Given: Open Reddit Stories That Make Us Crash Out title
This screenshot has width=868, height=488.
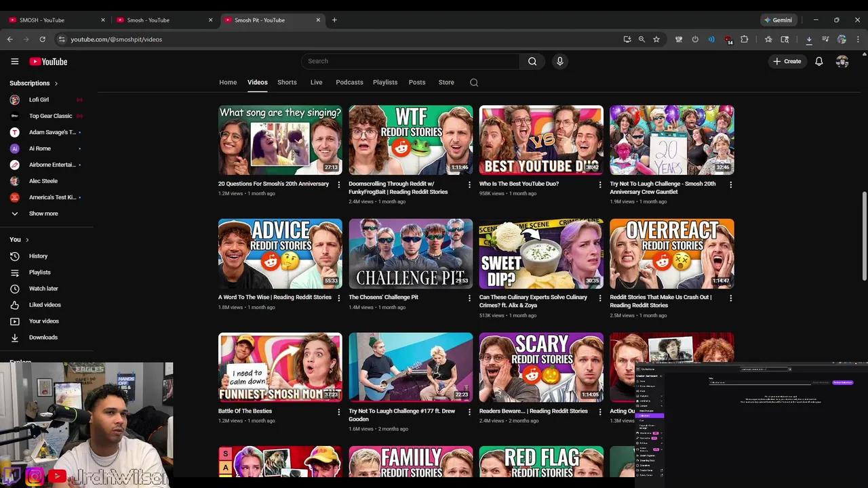Looking at the screenshot, I should click(660, 302).
